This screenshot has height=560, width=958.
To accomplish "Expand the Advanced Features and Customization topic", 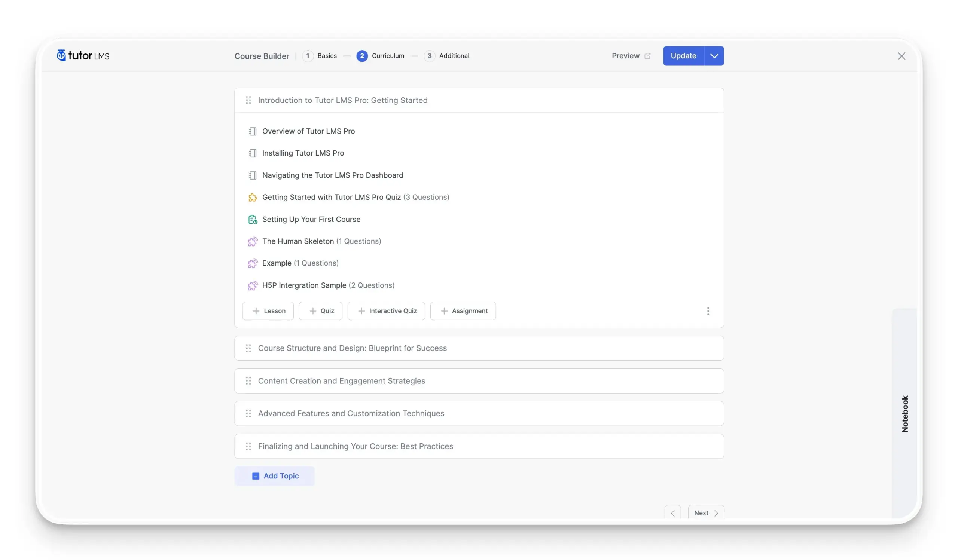I will [x=479, y=413].
